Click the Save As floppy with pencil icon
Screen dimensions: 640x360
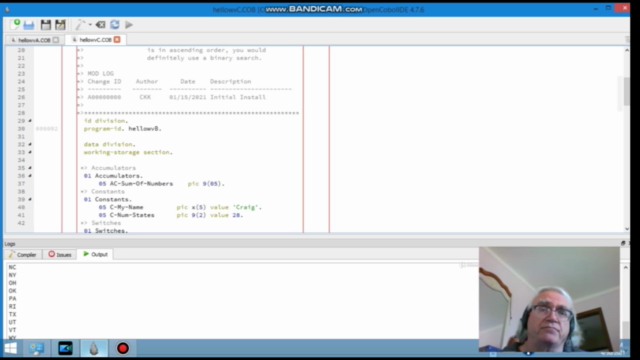60,25
